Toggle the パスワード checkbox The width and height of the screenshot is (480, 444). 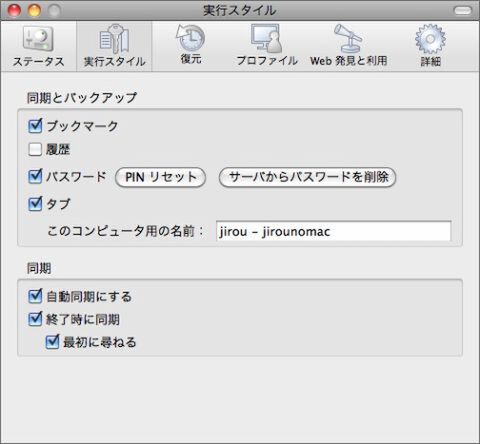(x=35, y=176)
